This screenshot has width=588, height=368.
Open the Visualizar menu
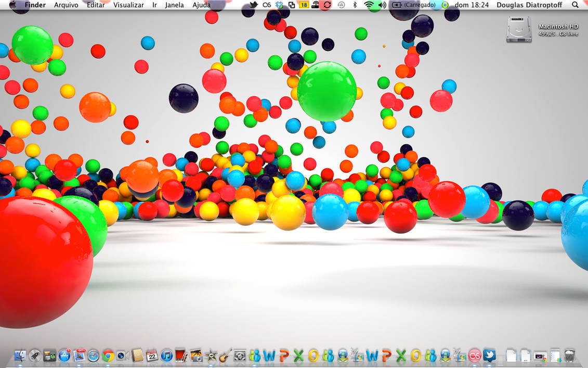tap(128, 5)
